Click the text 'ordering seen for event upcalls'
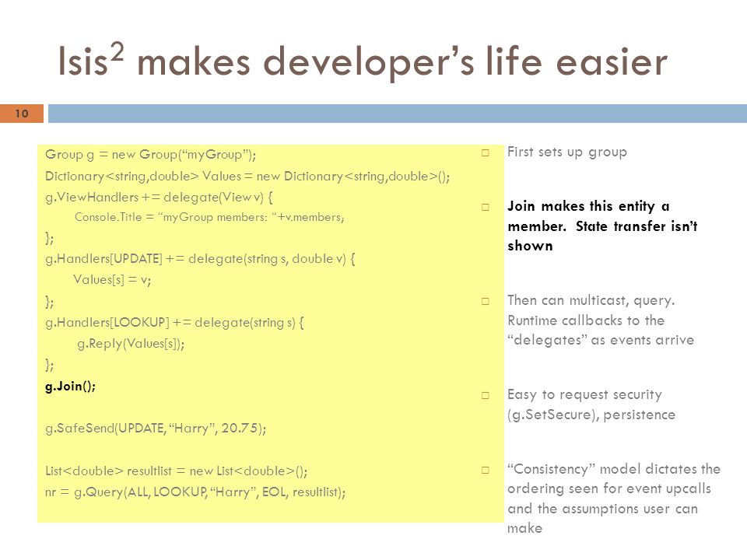 click(x=608, y=488)
